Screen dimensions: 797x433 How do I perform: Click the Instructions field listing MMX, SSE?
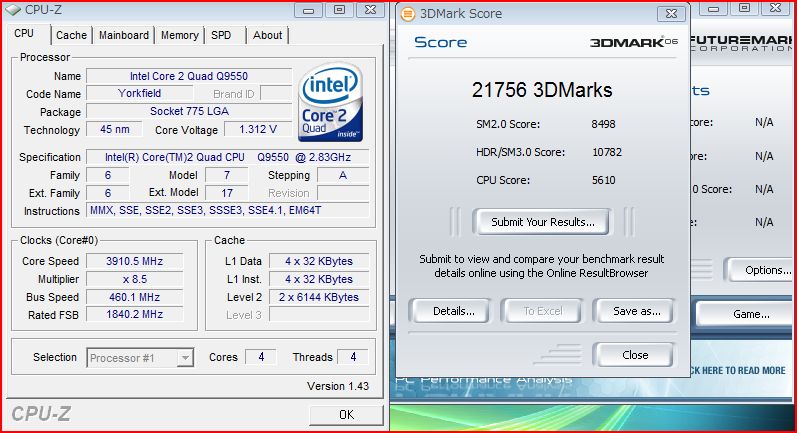(x=228, y=210)
